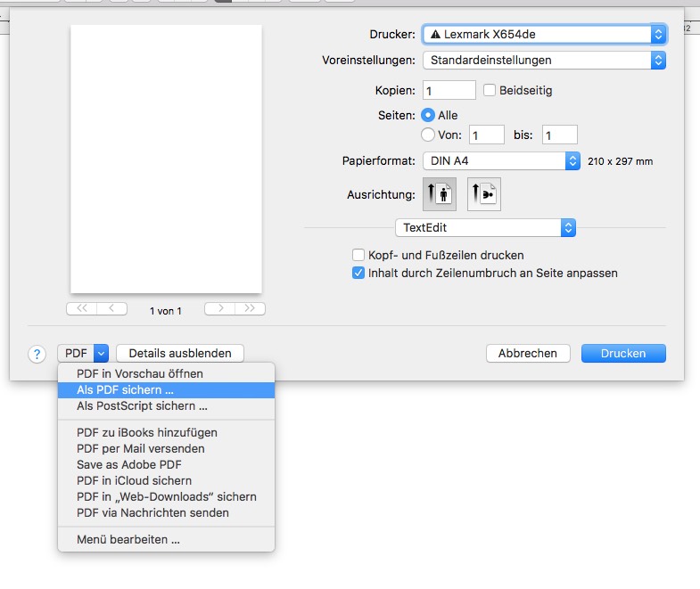Click the bis end page field
Image resolution: width=700 pixels, height=589 pixels.
click(560, 135)
